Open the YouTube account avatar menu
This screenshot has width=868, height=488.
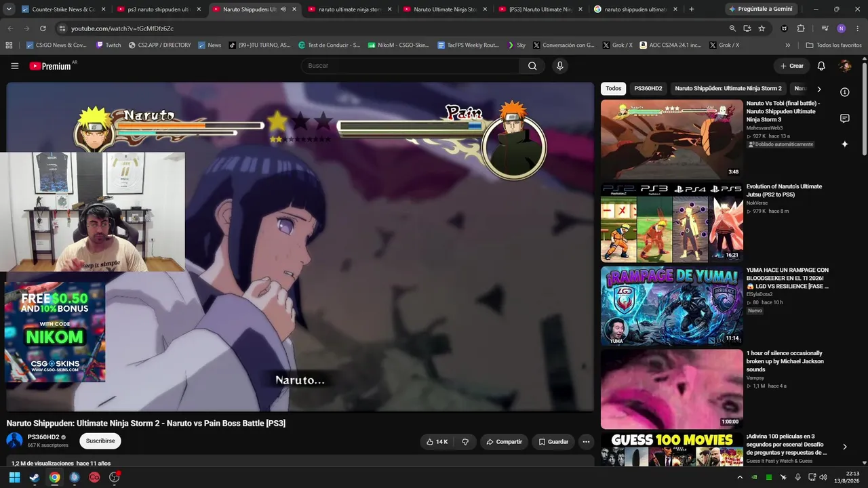pyautogui.click(x=845, y=66)
